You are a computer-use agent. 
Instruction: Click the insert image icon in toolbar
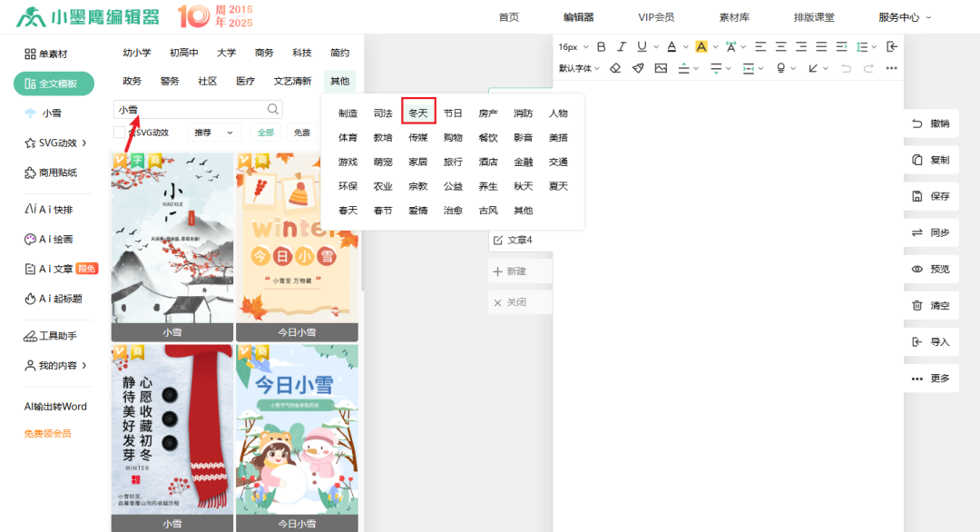661,68
